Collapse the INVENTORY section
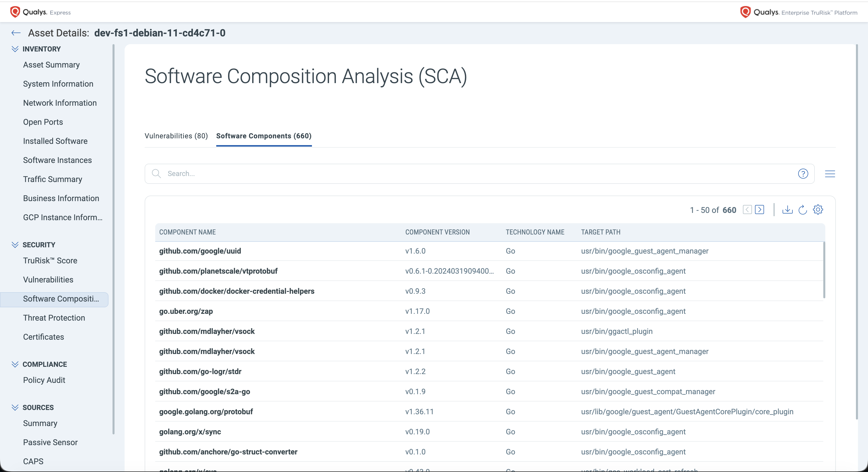868x472 pixels. pyautogui.click(x=15, y=49)
